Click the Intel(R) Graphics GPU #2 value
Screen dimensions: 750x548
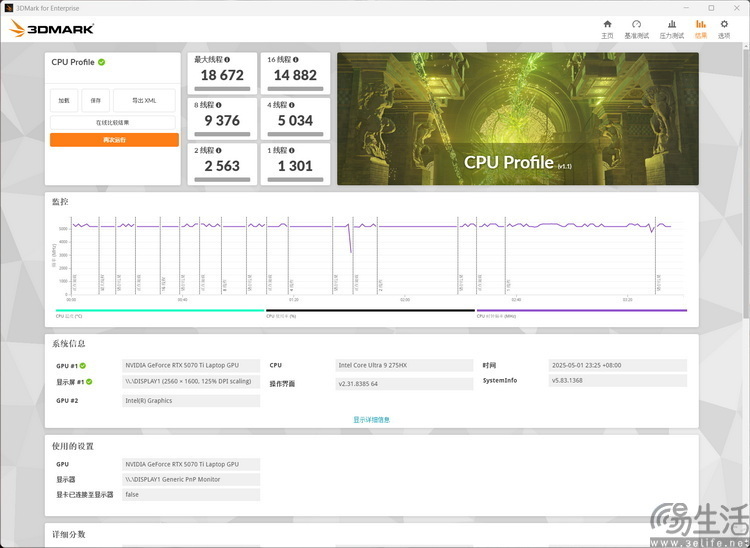coord(191,401)
